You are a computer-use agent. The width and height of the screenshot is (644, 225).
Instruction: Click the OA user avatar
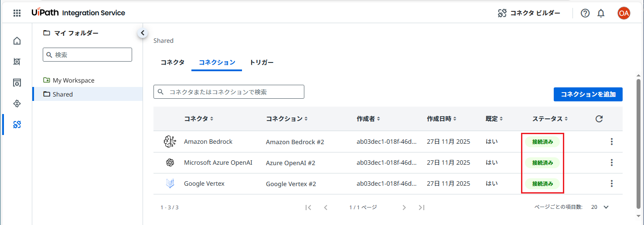pyautogui.click(x=624, y=13)
